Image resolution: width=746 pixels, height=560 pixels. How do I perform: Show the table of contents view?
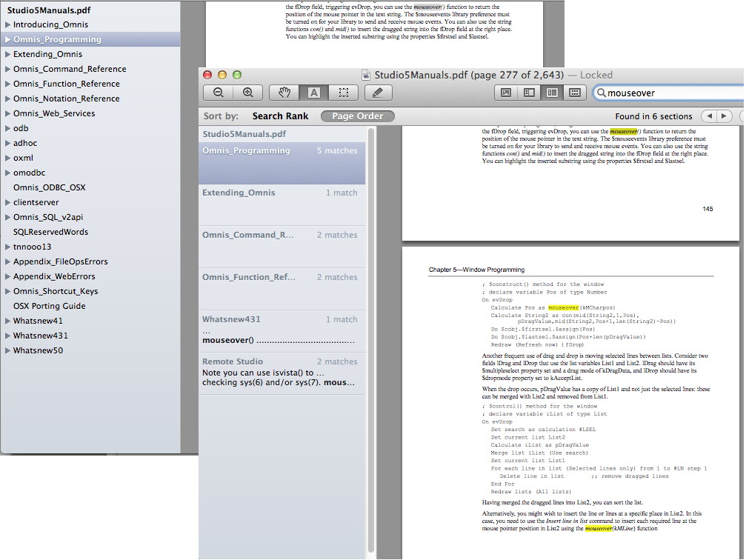552,93
